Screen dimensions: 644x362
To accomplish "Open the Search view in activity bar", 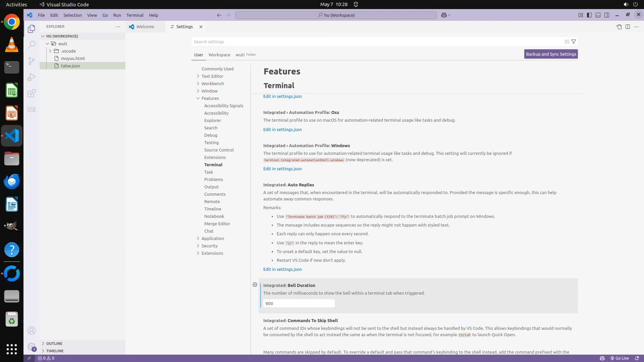I will pos(32,45).
